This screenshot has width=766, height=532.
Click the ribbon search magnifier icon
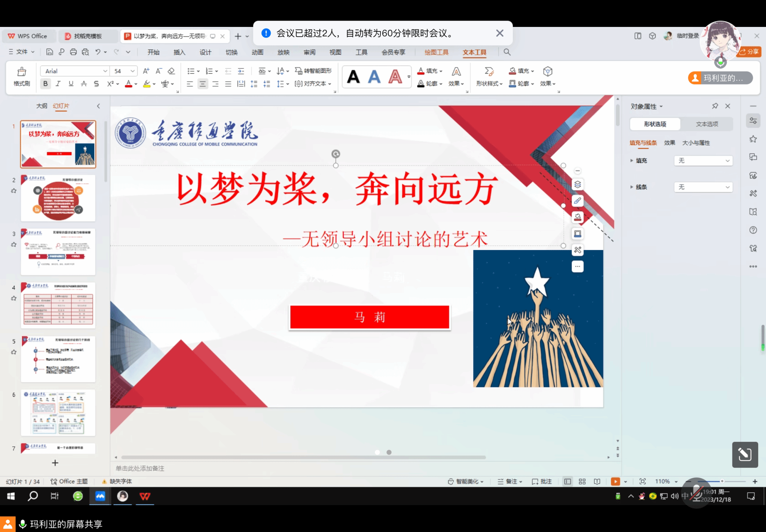point(507,52)
